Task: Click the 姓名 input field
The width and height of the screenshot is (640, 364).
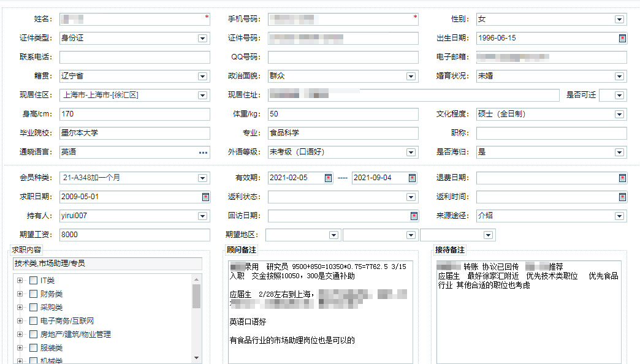Action: 135,19
